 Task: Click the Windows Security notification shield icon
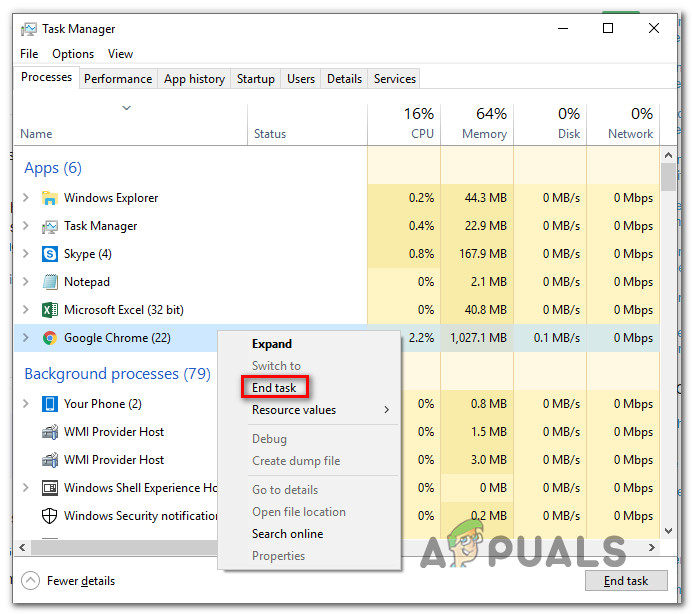[x=49, y=516]
